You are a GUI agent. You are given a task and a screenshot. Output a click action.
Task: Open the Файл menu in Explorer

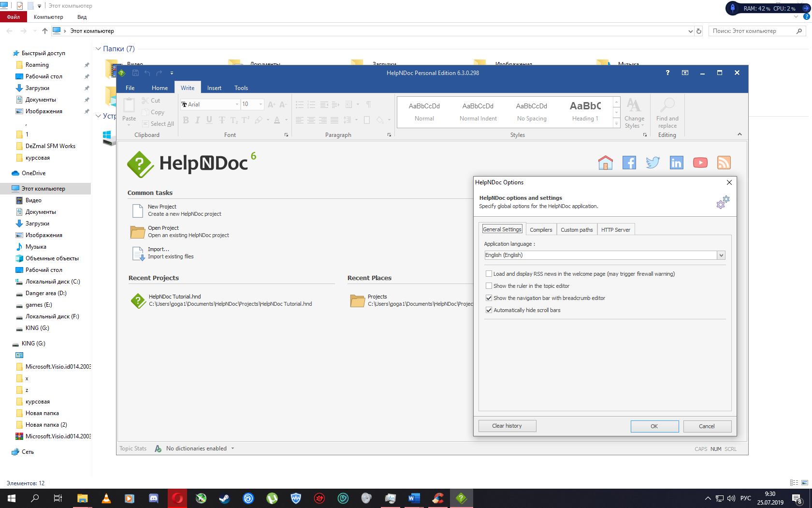tap(14, 17)
